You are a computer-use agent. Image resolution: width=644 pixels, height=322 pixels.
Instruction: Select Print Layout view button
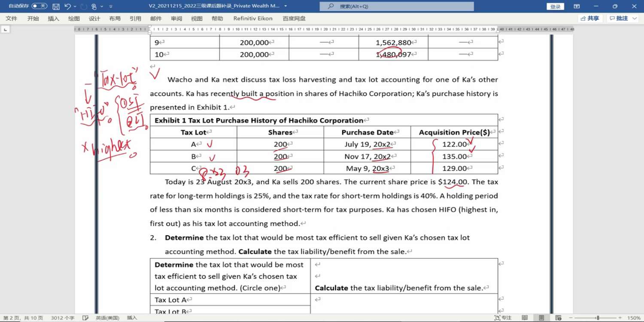(x=542, y=318)
